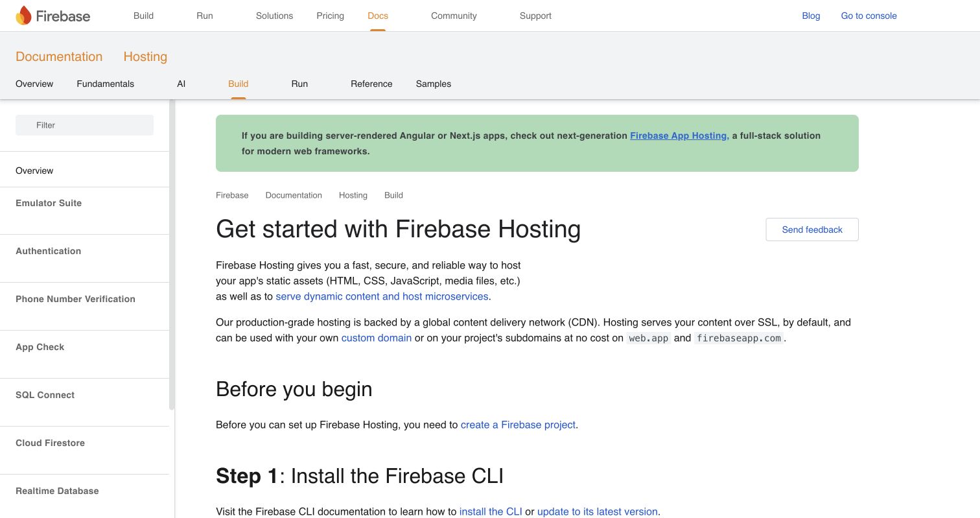Click the Documentation breadcrumb
980x518 pixels.
(294, 195)
